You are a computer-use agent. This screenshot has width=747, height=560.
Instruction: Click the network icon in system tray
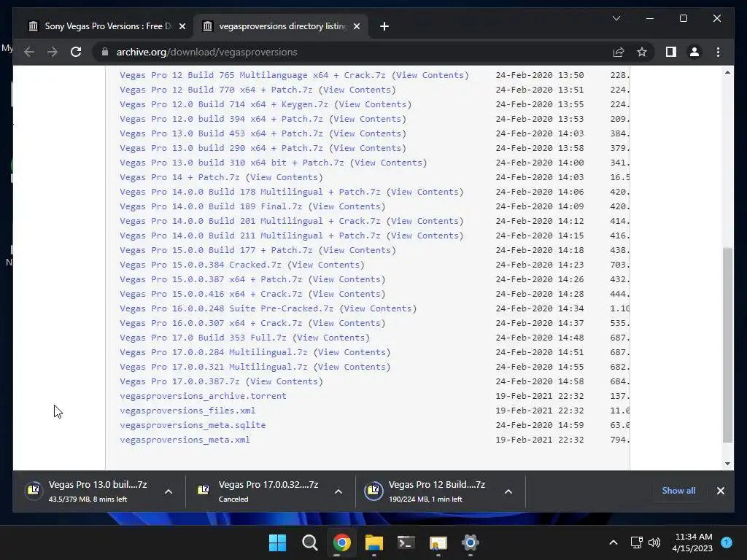click(636, 542)
